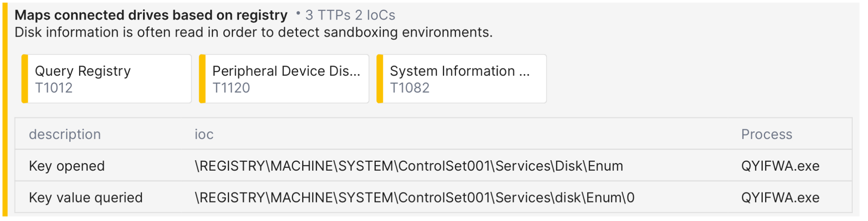Viewport: 868px width, 221px height.
Task: Sort by the "Process" column header
Action: (x=766, y=134)
